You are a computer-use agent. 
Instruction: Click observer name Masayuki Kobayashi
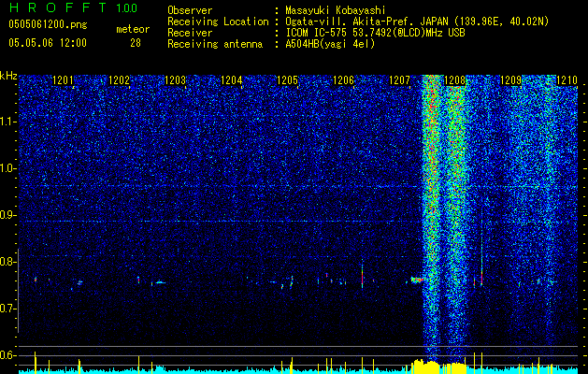coord(336,10)
